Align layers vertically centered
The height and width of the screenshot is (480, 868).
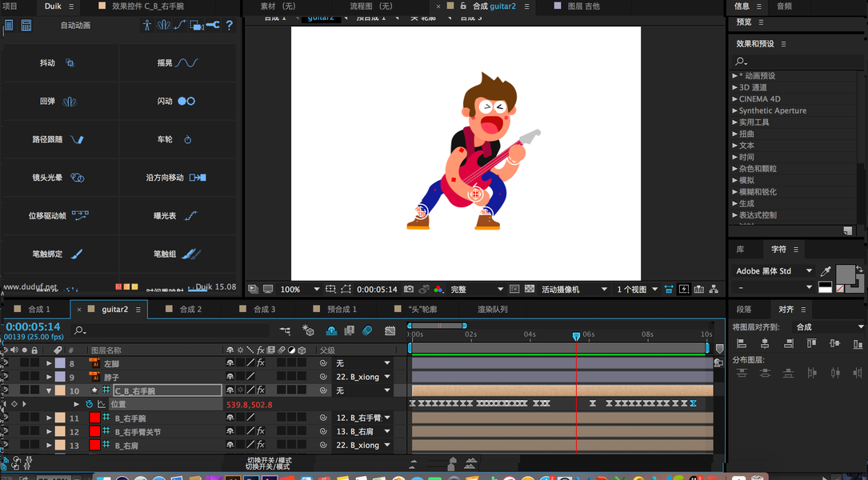pyautogui.click(x=834, y=344)
